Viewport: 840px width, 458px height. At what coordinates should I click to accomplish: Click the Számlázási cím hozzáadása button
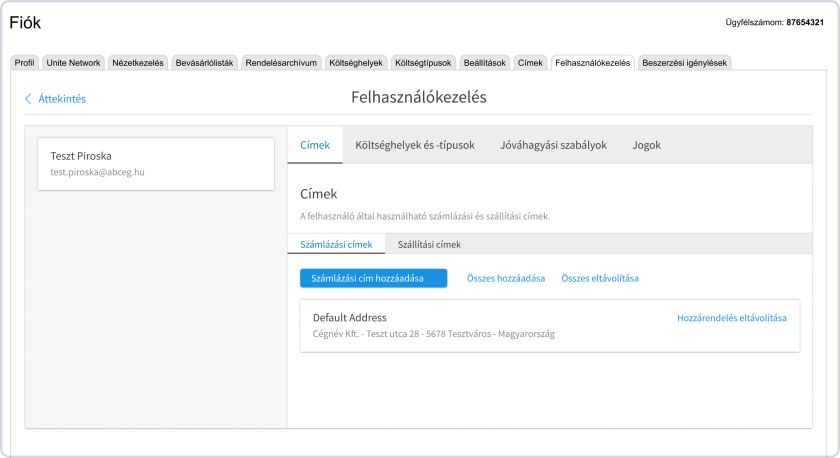373,278
